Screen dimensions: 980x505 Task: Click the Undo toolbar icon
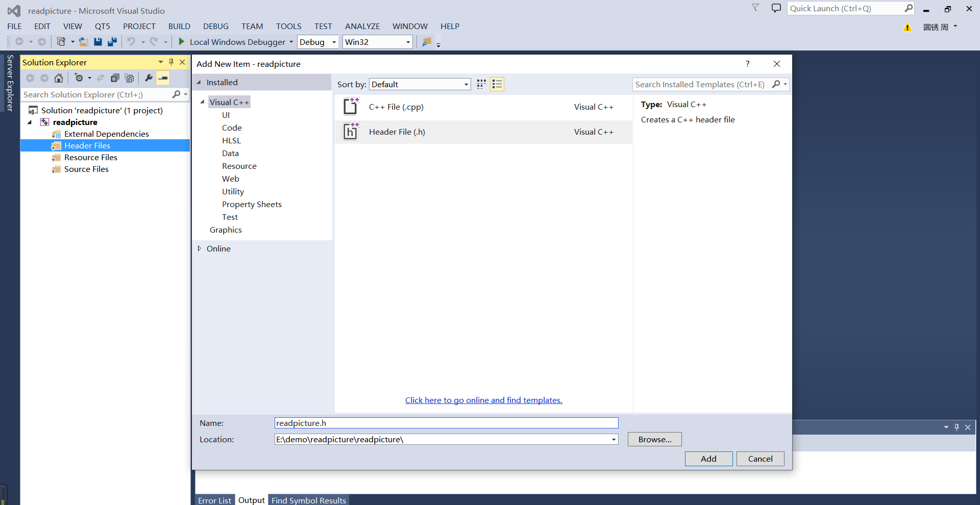click(131, 42)
